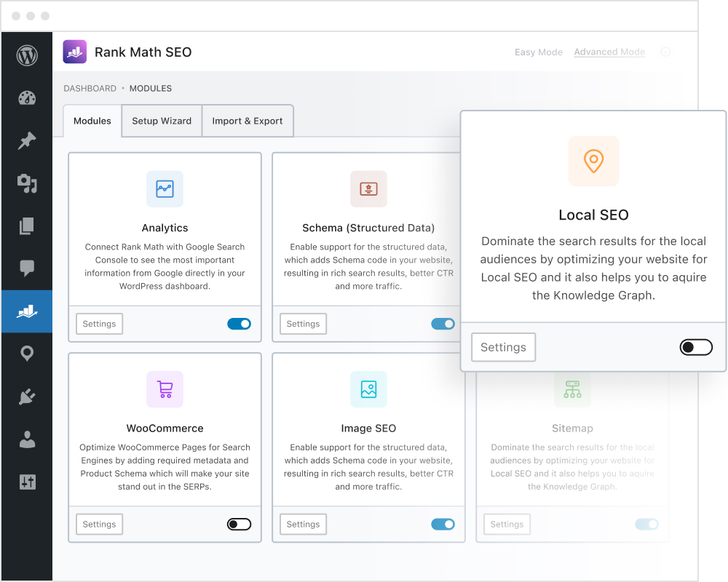Click the Schema structured data icon
The width and height of the screenshot is (728, 582).
(368, 189)
